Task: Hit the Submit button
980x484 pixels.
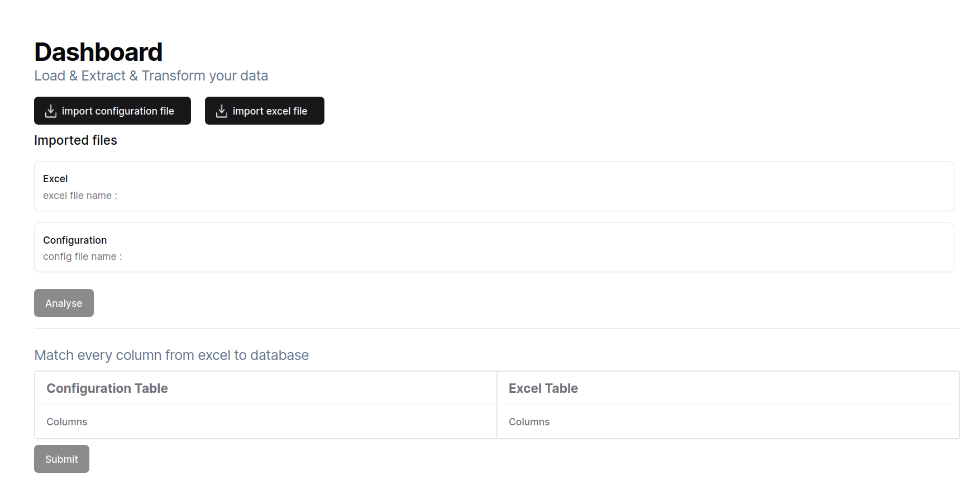Action: point(61,459)
